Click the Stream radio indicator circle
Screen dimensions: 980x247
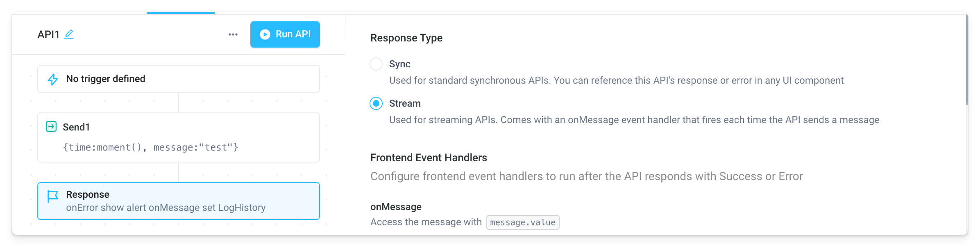click(x=376, y=103)
